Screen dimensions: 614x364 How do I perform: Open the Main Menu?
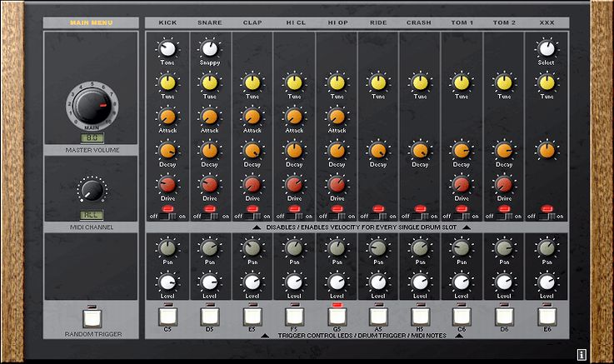92,22
